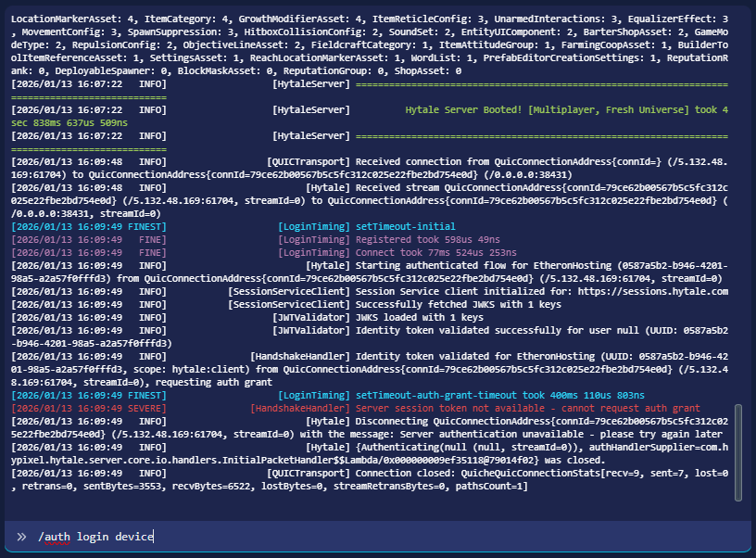756x558 pixels.
Task: Click "Successfully fetched JWKS with 1 keys"
Action: tap(459, 304)
